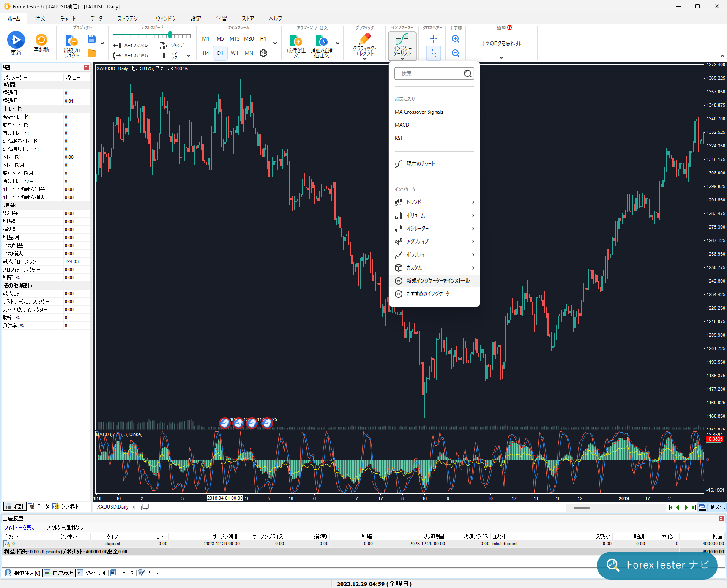Click the ティック tick step button
This screenshot has width=727, height=588.
(169, 55)
